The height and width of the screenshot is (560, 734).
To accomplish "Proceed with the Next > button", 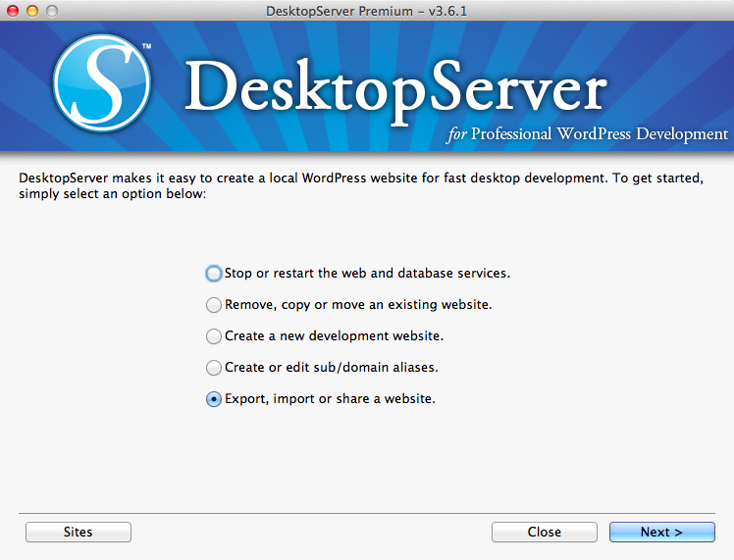I will pos(662,532).
